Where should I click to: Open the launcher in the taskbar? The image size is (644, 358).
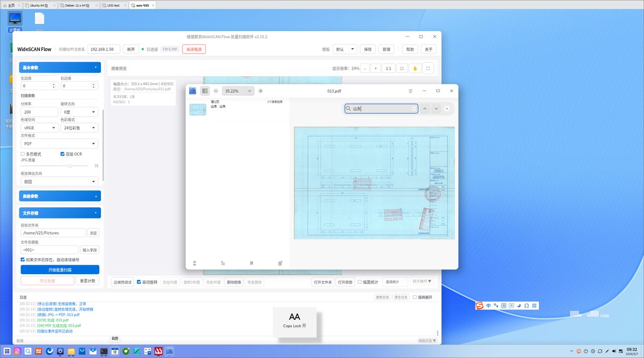(x=6, y=351)
